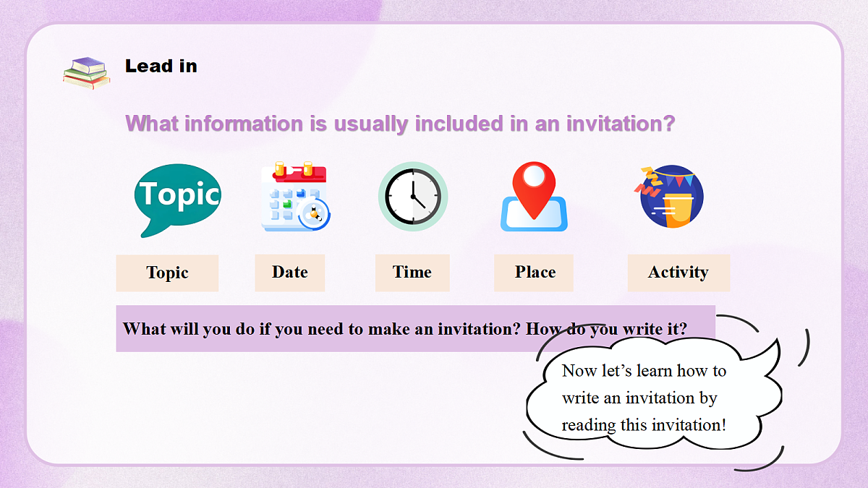The height and width of the screenshot is (488, 868).
Task: Click the 'Lead in' heading
Action: (161, 66)
